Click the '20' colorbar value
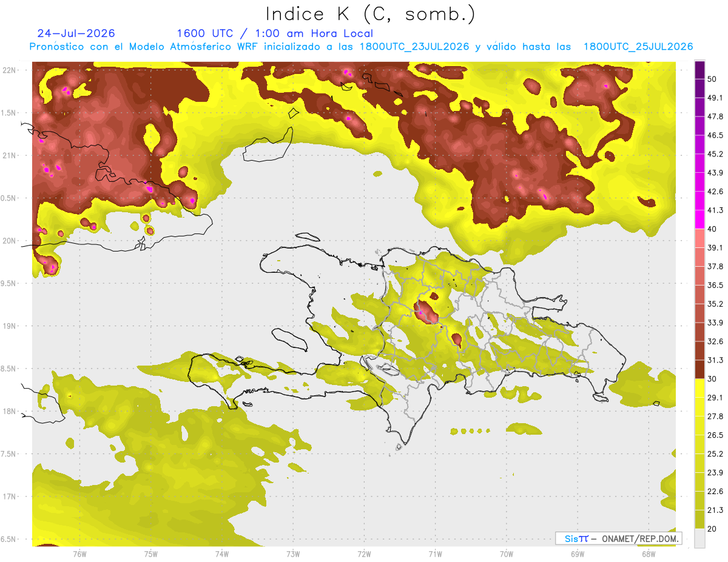 (x=712, y=529)
